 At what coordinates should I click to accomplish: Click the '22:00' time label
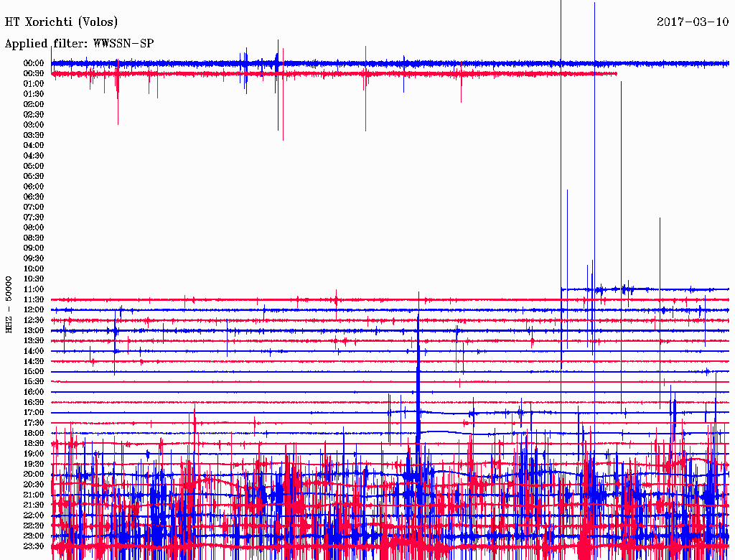tap(34, 515)
